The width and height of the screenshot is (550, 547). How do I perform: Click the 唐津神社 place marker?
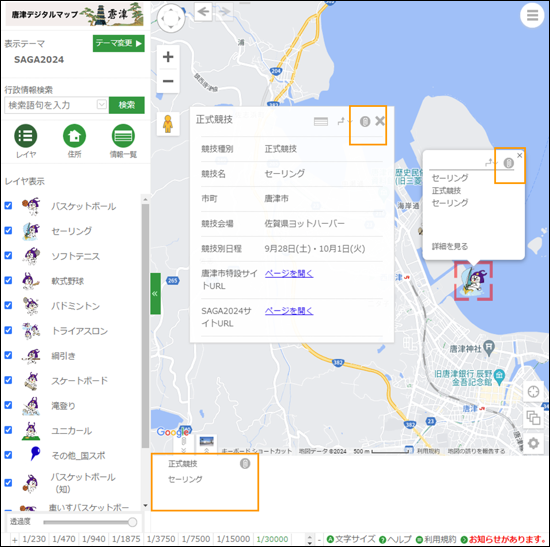click(489, 347)
